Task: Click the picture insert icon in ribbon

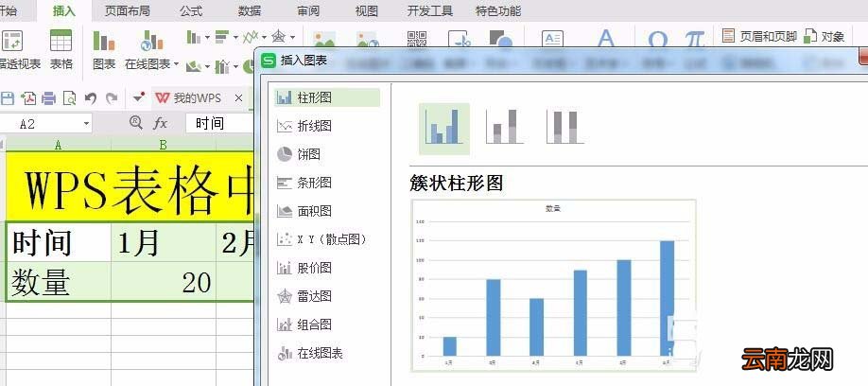Action: coord(324,39)
